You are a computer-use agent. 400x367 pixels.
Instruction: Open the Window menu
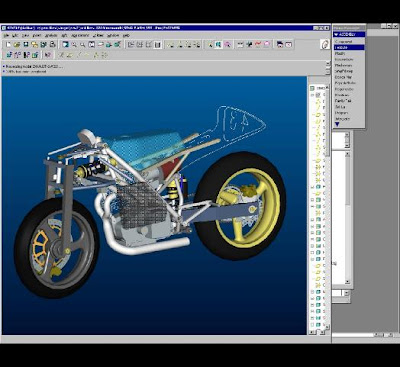coord(113,35)
